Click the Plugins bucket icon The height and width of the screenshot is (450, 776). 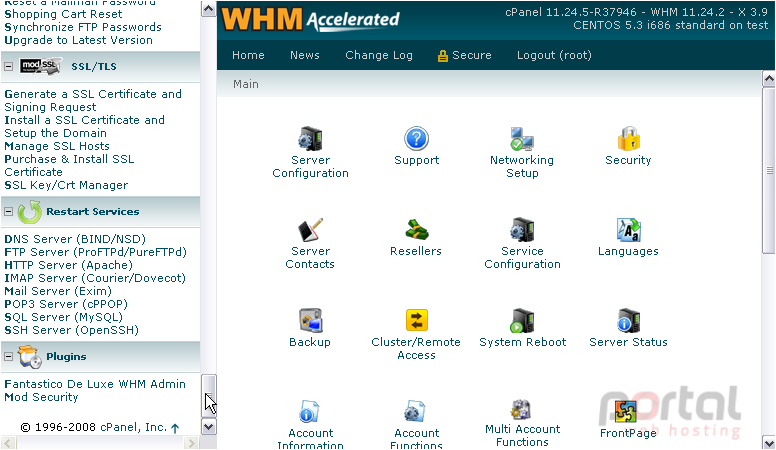(x=29, y=357)
